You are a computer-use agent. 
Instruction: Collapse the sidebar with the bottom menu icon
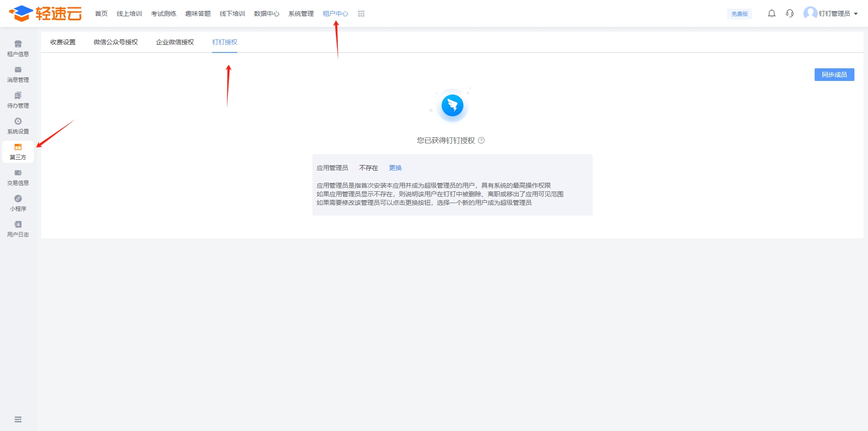(18, 420)
